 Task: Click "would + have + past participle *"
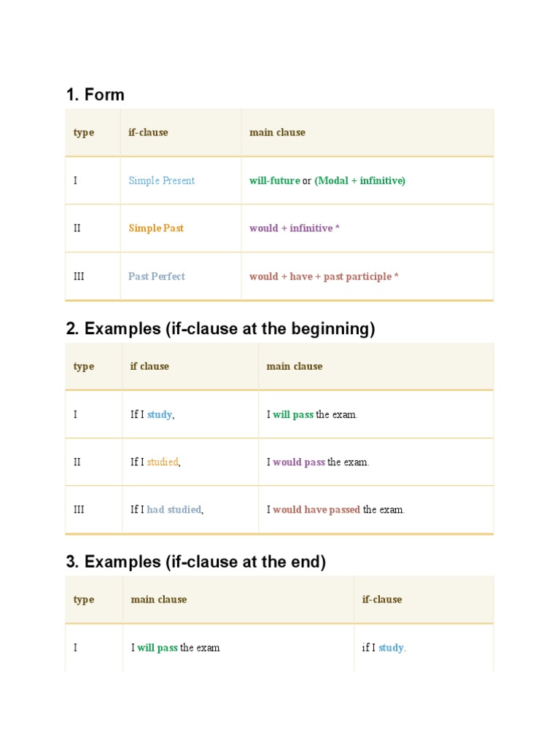tap(324, 276)
